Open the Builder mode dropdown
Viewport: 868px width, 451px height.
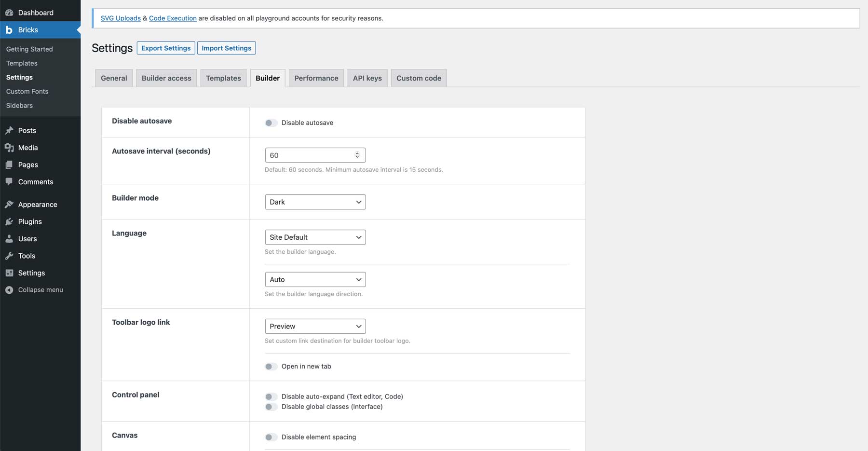(315, 202)
